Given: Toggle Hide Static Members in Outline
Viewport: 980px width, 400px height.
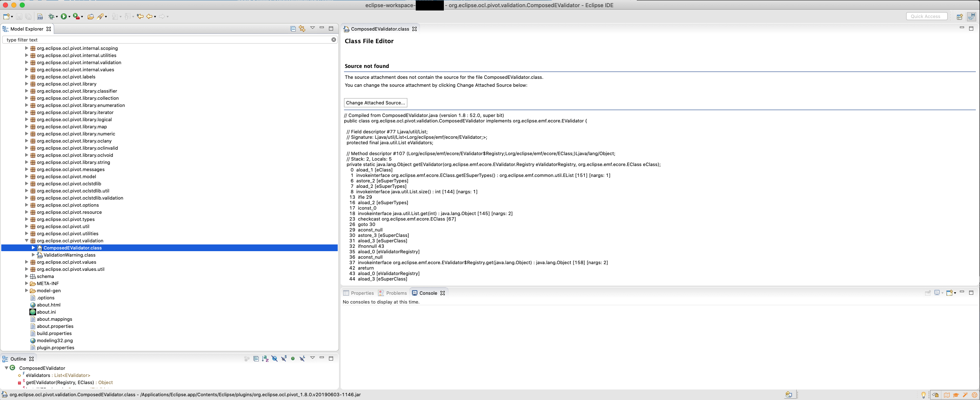Looking at the screenshot, I should tap(284, 358).
